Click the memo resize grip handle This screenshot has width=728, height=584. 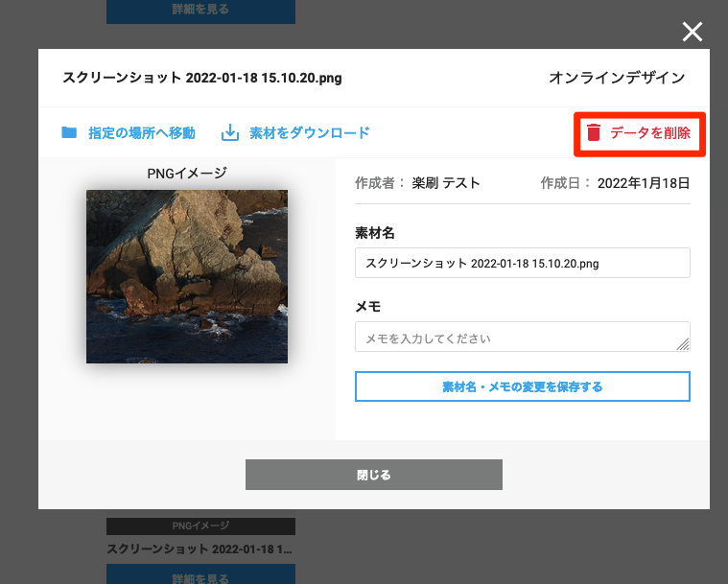[683, 344]
